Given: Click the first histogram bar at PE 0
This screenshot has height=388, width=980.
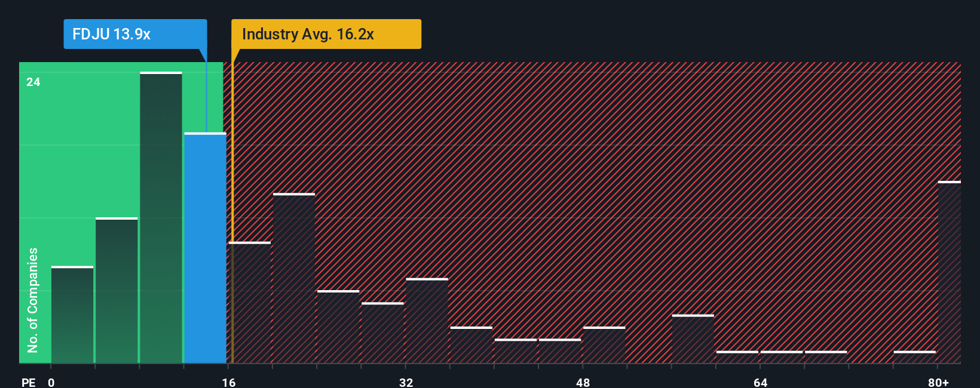Looking at the screenshot, I should tap(72, 315).
